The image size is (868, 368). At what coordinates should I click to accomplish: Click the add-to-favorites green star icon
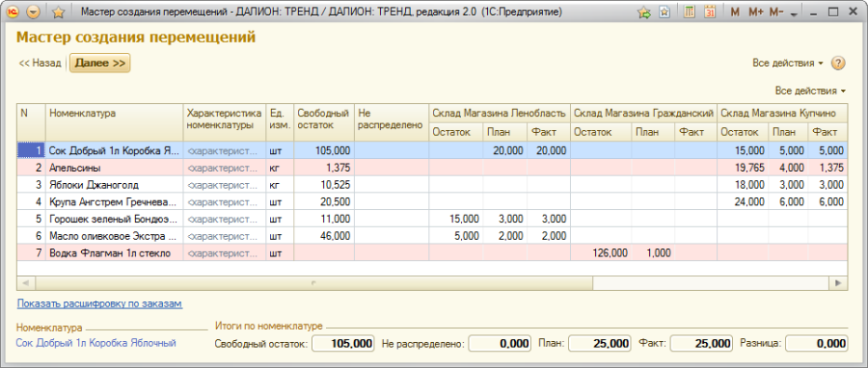pyautogui.click(x=644, y=13)
